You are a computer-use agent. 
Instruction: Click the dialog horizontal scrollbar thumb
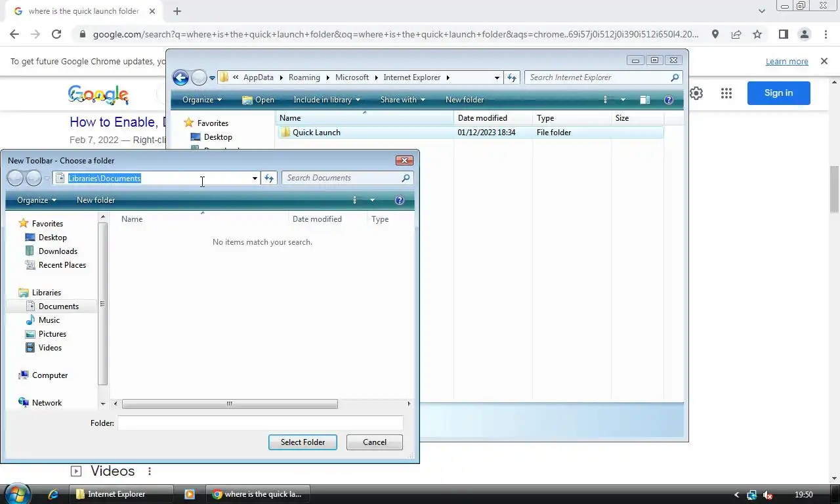pos(230,404)
